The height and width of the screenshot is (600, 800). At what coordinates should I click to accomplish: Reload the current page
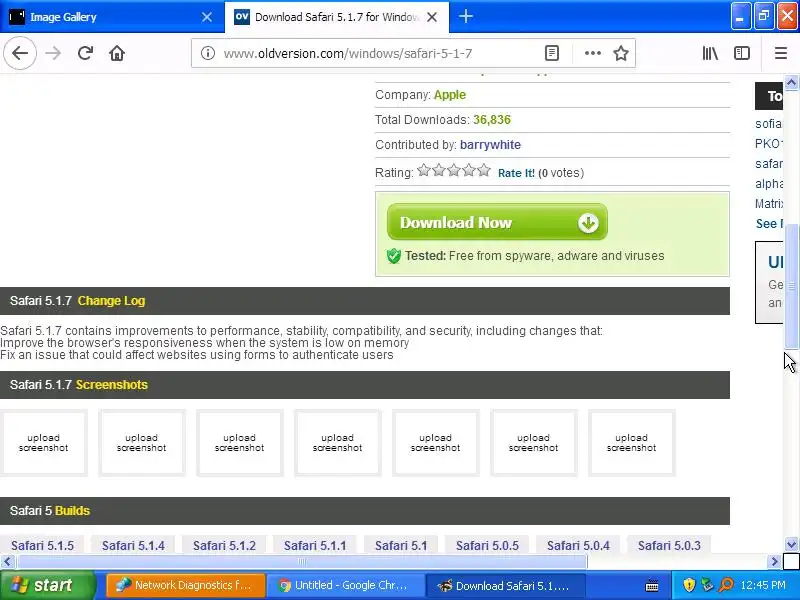click(85, 53)
